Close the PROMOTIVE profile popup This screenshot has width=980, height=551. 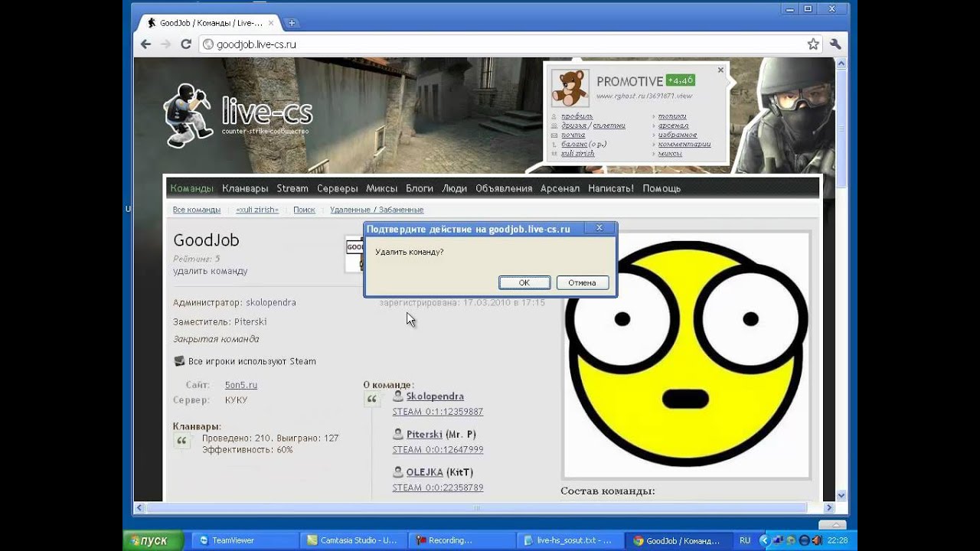(720, 70)
